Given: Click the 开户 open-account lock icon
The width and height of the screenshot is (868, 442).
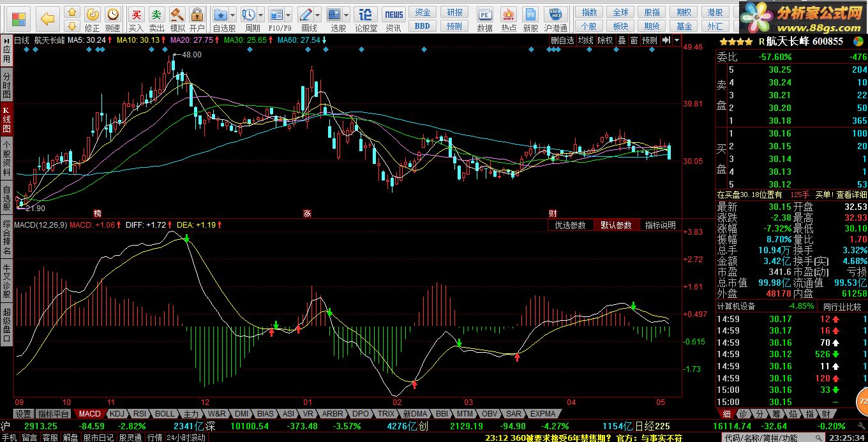Looking at the screenshot, I should click(x=197, y=19).
